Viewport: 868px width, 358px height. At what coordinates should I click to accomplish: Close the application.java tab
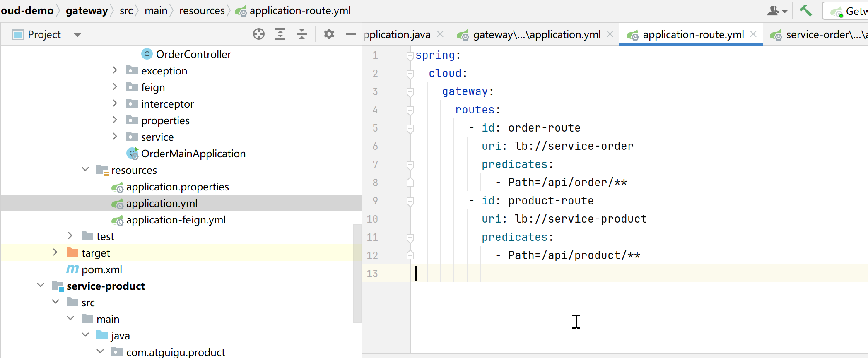click(440, 34)
